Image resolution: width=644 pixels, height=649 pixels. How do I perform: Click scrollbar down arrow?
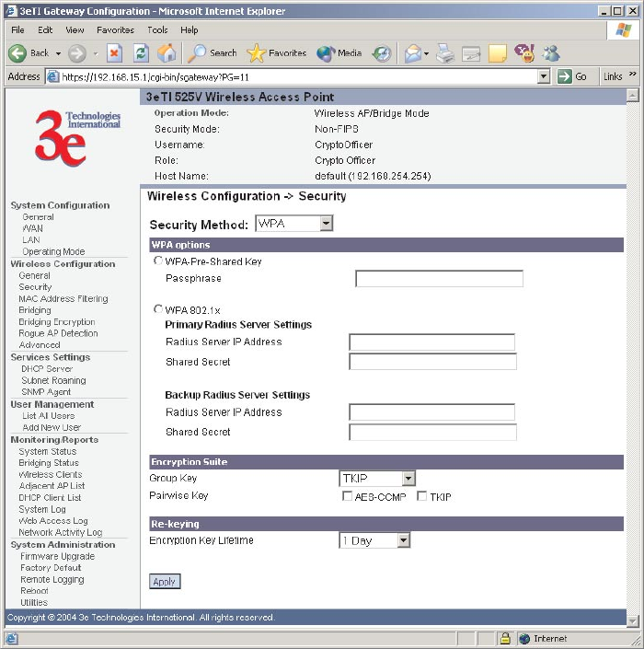click(632, 620)
